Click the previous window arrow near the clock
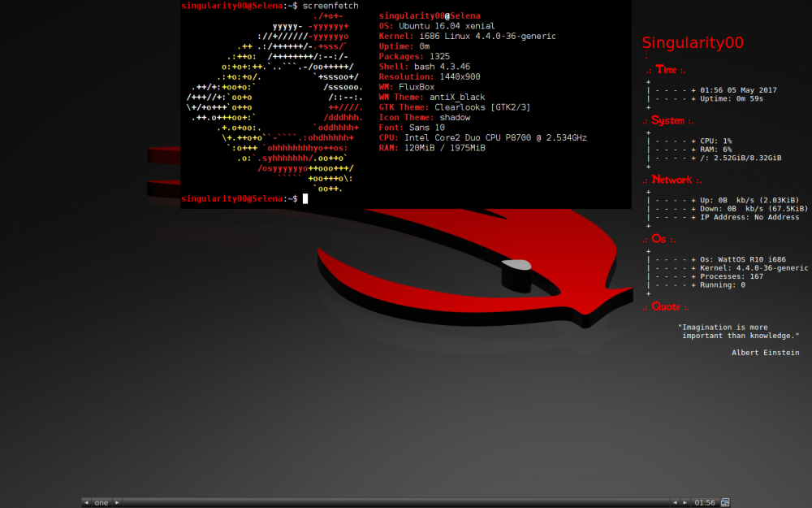 point(675,502)
